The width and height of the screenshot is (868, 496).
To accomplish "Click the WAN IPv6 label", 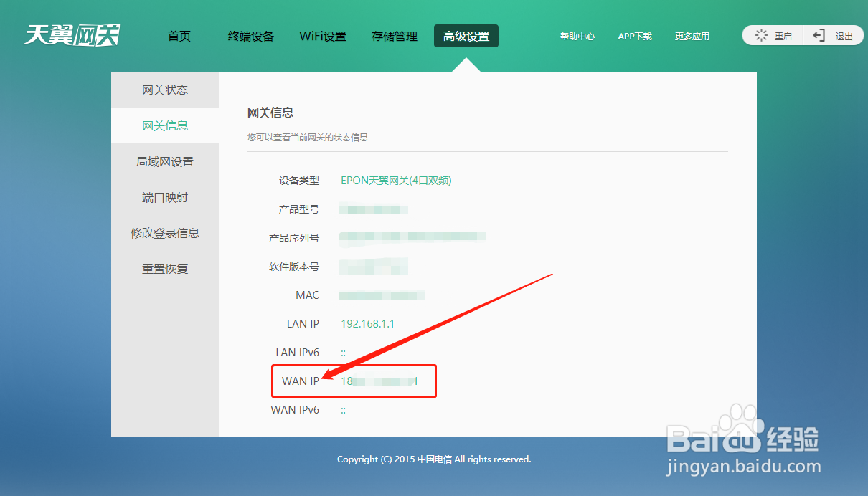I will 295,410.
